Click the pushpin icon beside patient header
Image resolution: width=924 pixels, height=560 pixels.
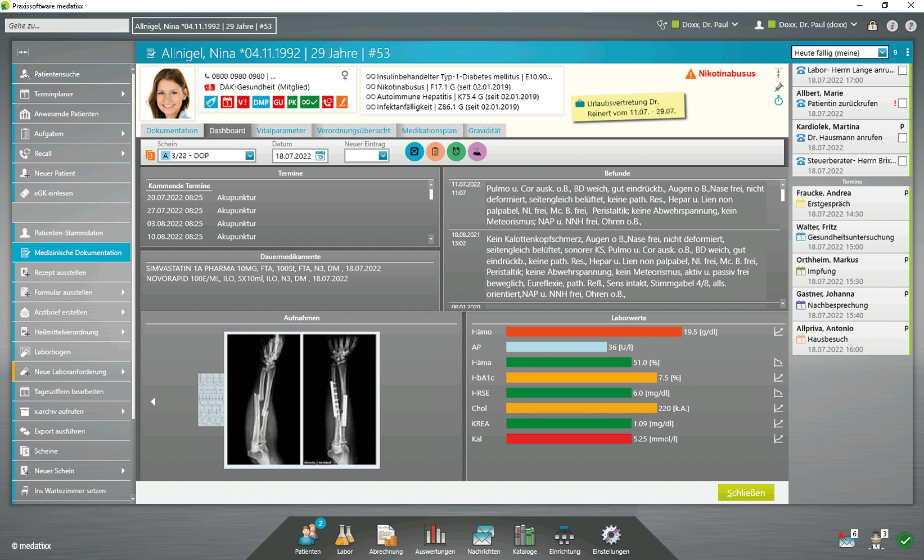pos(778,87)
